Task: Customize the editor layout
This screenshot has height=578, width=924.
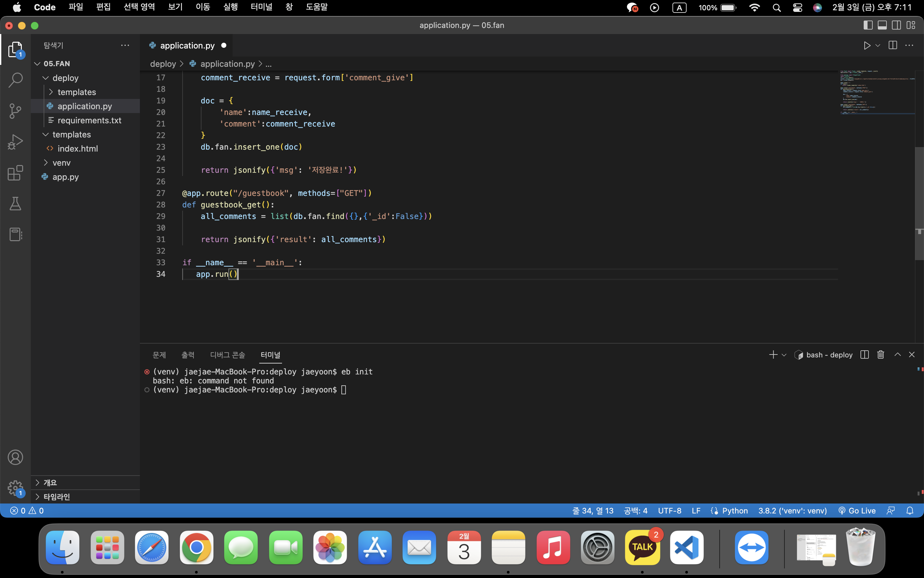Action: (911, 25)
